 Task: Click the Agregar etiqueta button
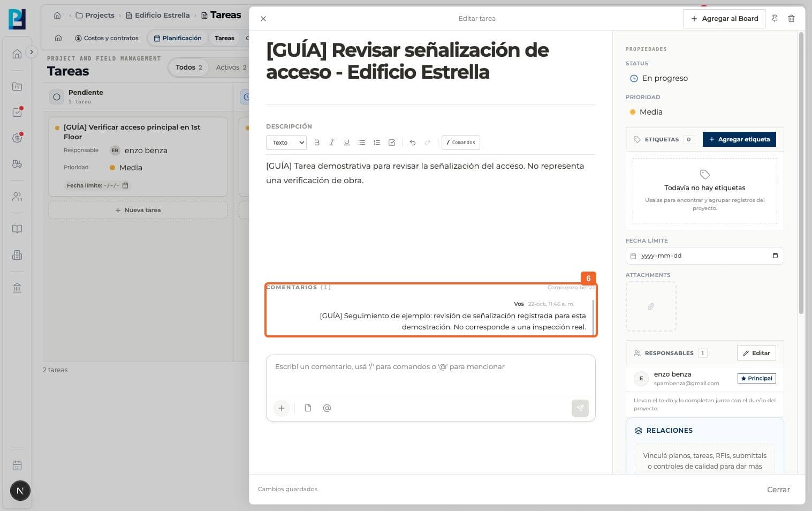pos(739,139)
